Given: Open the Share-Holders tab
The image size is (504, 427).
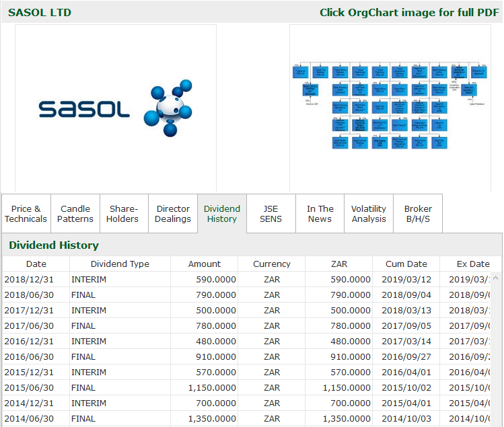Looking at the screenshot, I should (x=124, y=213).
